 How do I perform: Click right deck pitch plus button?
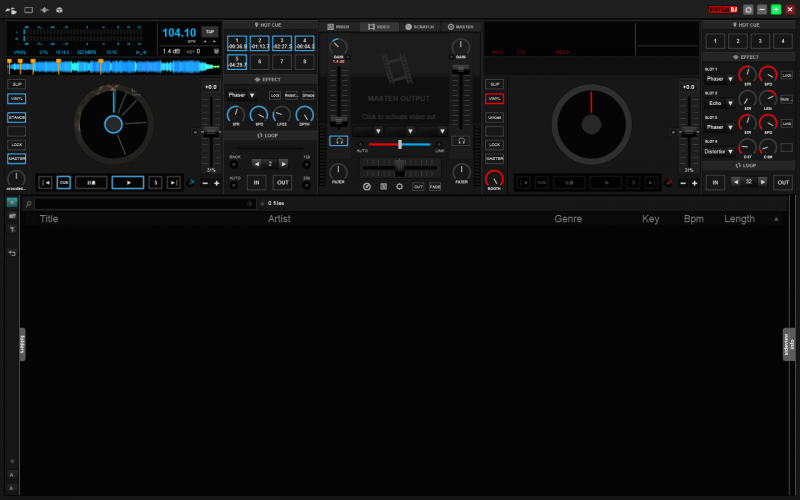(694, 183)
